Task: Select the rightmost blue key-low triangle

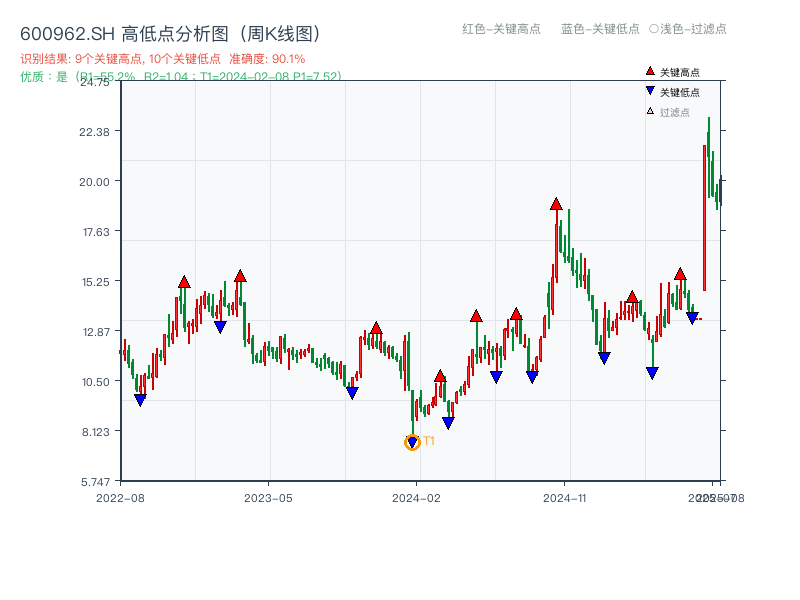Action: 692,318
